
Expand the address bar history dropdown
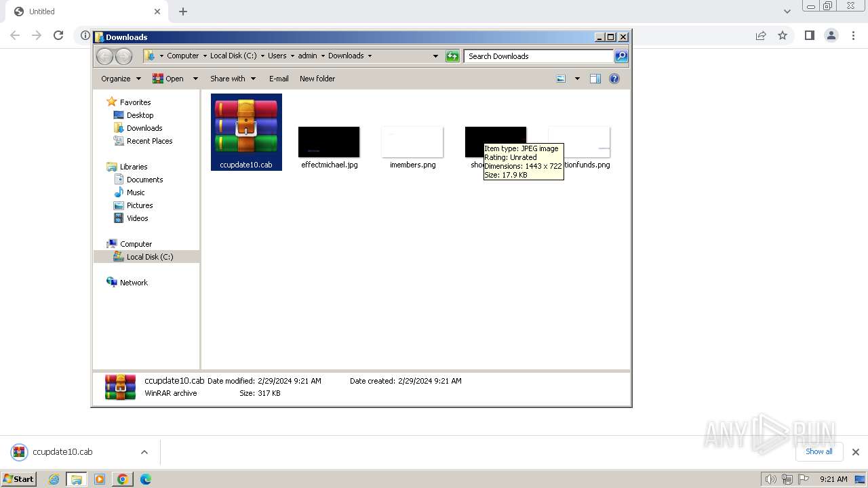[435, 56]
